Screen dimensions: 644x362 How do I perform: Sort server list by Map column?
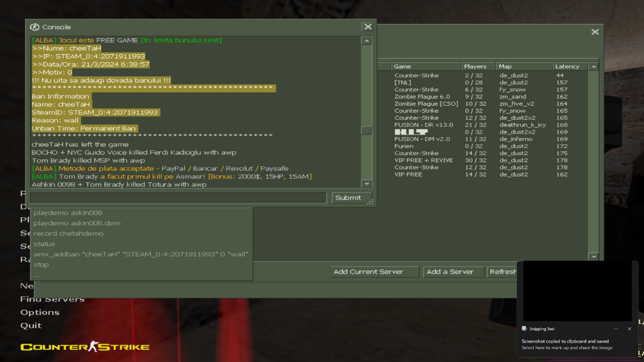tap(522, 66)
